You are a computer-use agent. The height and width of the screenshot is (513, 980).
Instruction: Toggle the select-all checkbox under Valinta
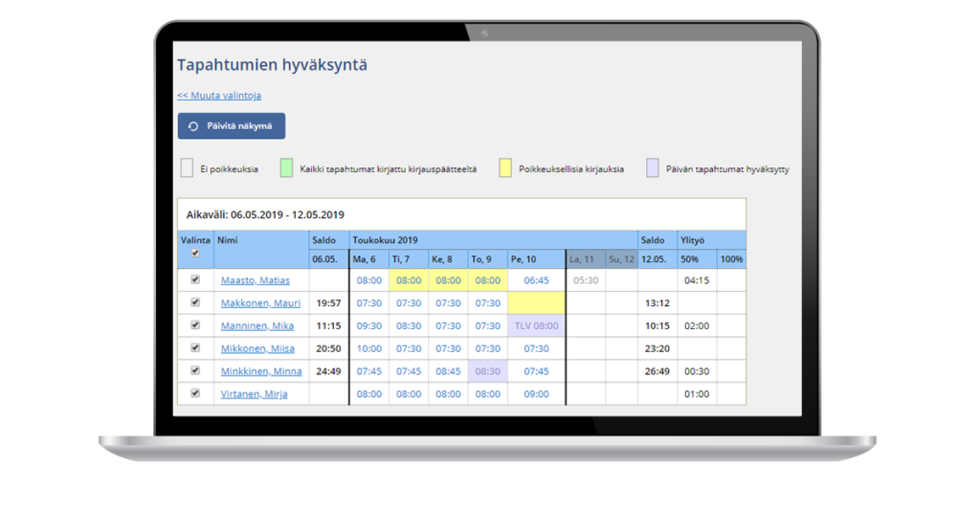click(x=195, y=254)
